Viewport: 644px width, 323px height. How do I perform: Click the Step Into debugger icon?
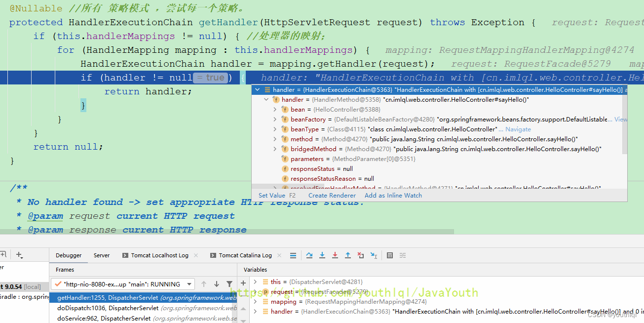point(322,255)
